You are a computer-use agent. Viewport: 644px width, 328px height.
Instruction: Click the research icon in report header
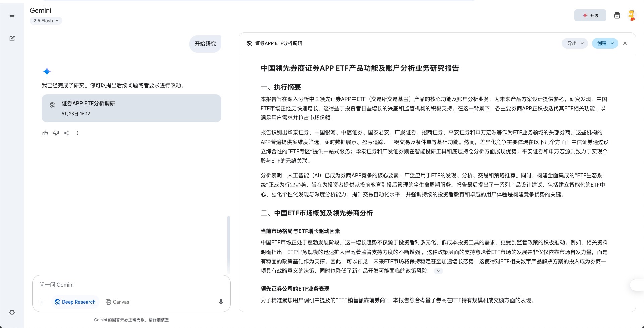tap(249, 43)
